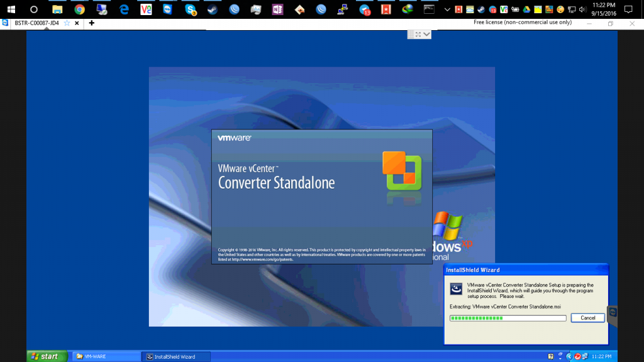Click XP taskbar clock 11:22 PM

pyautogui.click(x=602, y=357)
